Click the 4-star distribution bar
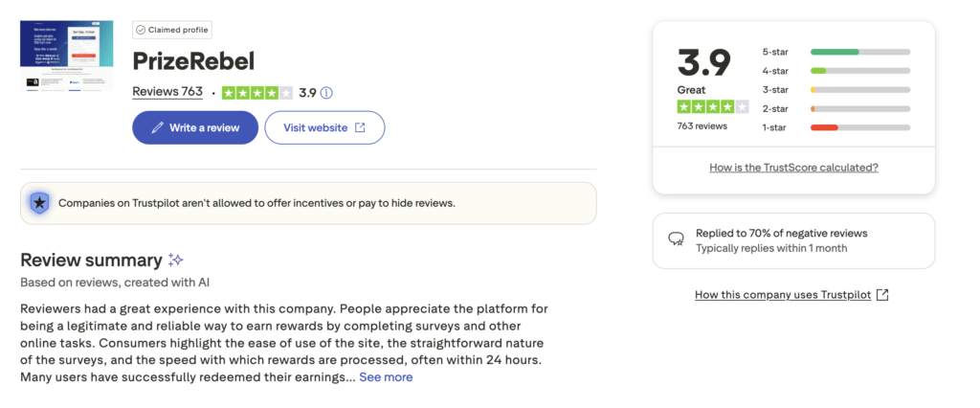The height and width of the screenshot is (408, 980). tap(860, 71)
